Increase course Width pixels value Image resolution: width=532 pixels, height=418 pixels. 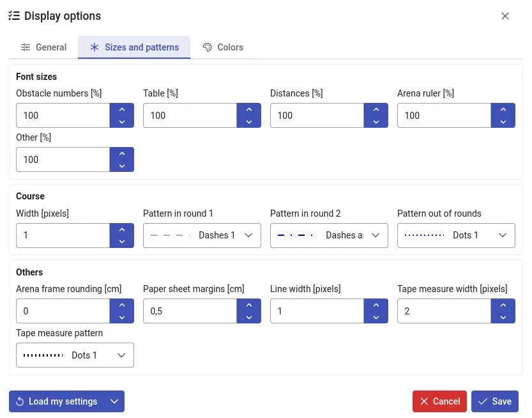(x=121, y=229)
